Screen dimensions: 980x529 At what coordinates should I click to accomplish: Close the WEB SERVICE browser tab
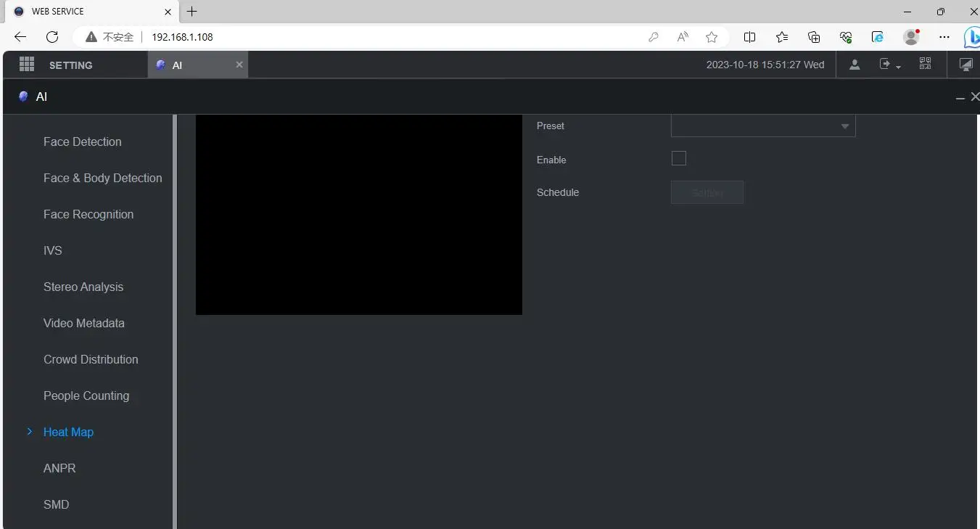click(x=168, y=12)
